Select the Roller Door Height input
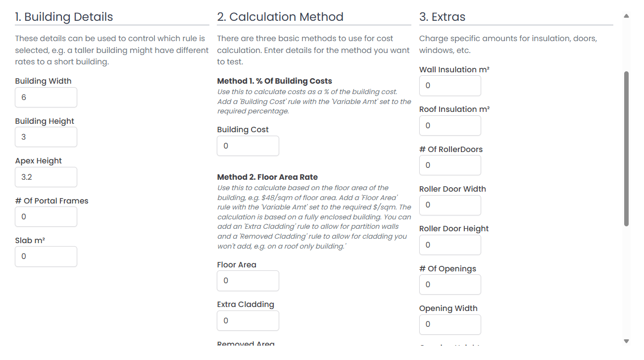The image size is (644, 360). [450, 245]
